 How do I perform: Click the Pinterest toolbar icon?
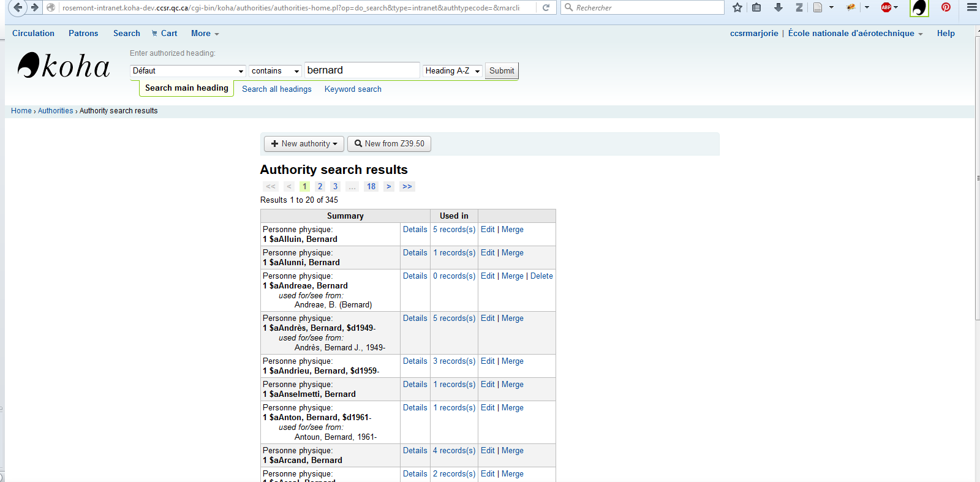(946, 7)
